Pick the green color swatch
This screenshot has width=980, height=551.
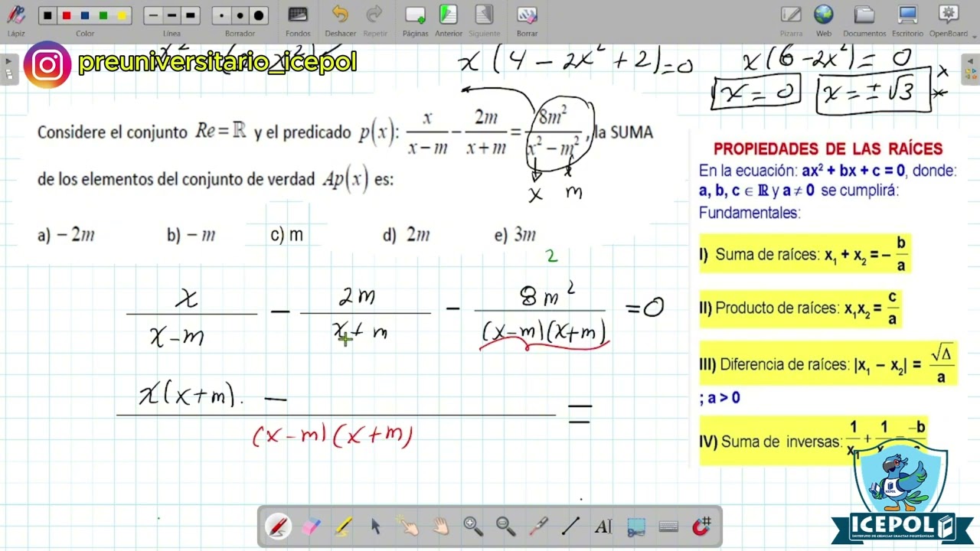pyautogui.click(x=103, y=16)
